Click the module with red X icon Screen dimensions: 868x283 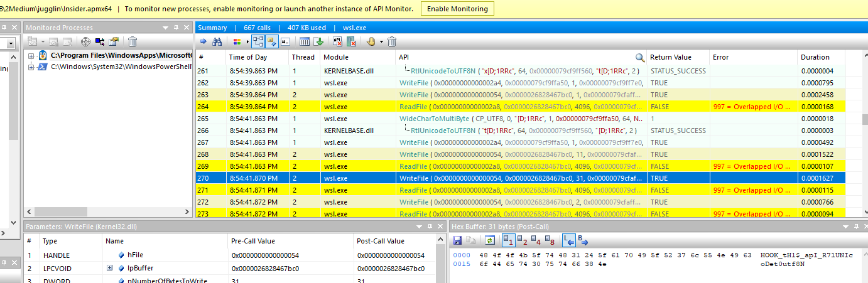pos(352,41)
